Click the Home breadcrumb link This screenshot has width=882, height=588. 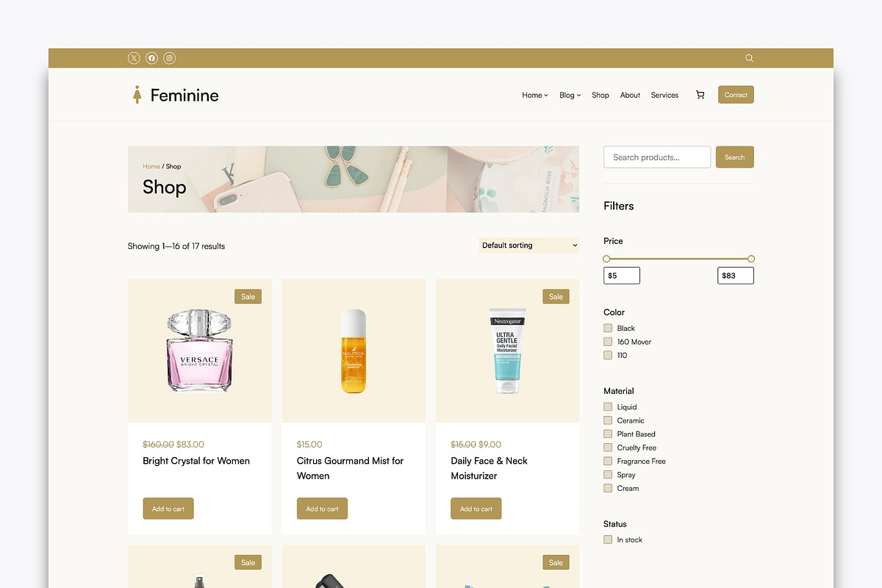151,167
